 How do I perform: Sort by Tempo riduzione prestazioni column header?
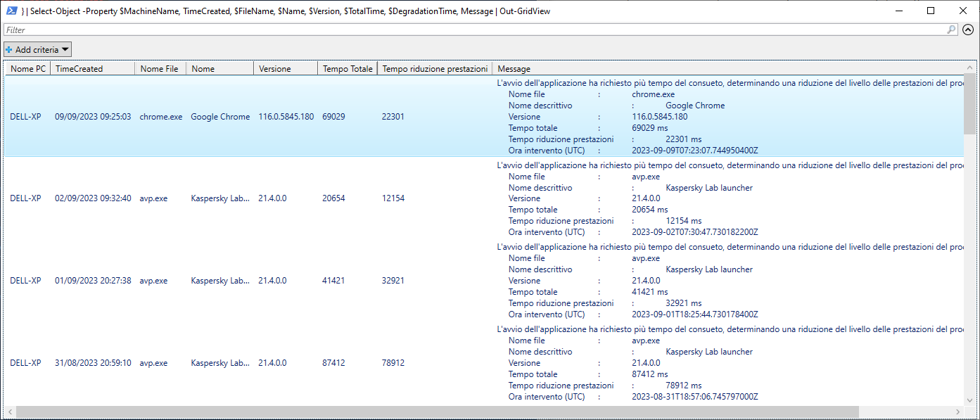pyautogui.click(x=435, y=69)
